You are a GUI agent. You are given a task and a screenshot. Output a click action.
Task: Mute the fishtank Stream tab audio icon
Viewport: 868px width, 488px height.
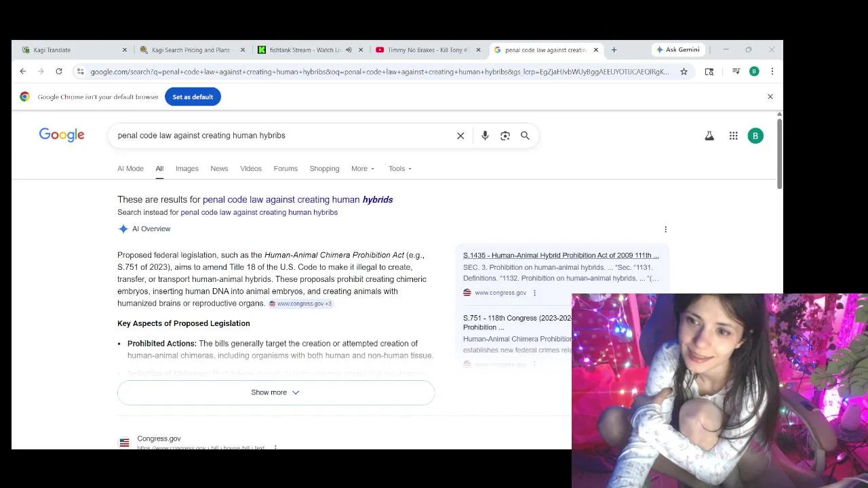pyautogui.click(x=349, y=49)
